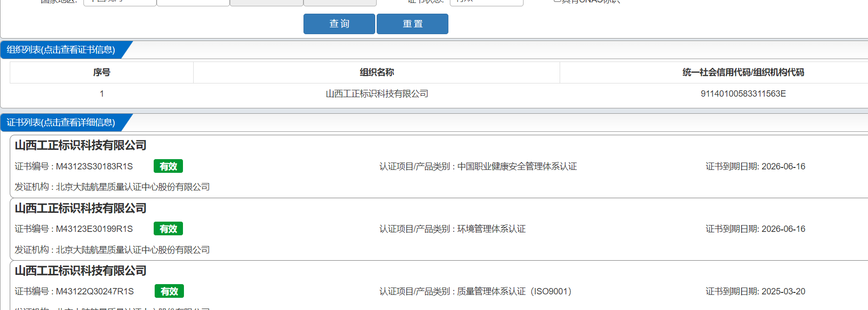Click the 统一社会信用代码/组织机构代码 column header
This screenshot has height=310, width=868.
[x=743, y=72]
